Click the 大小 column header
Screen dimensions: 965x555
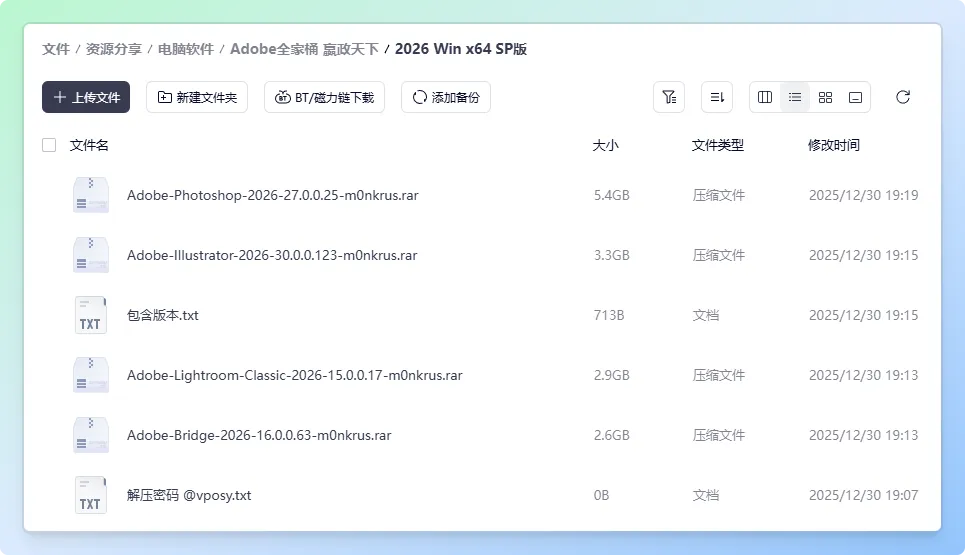606,145
